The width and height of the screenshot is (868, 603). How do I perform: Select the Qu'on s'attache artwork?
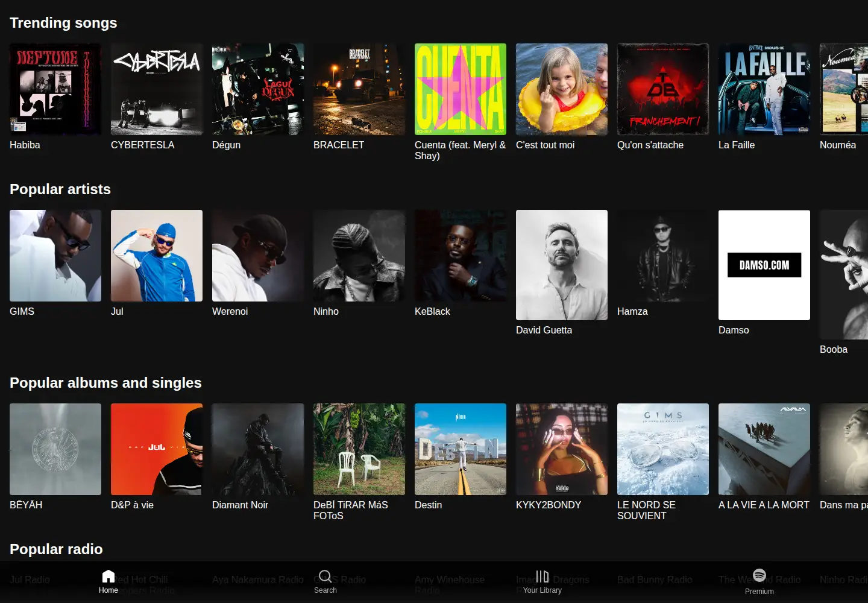coord(663,89)
